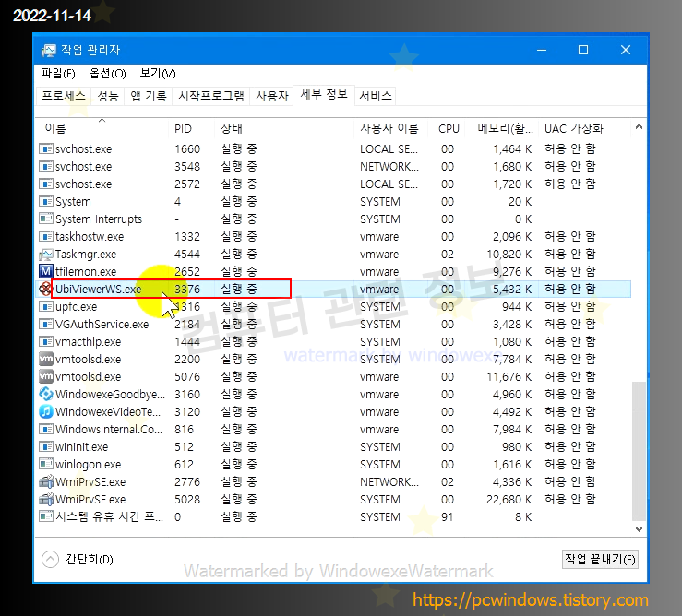Click the vmacthlp.exe process icon

tap(45, 342)
